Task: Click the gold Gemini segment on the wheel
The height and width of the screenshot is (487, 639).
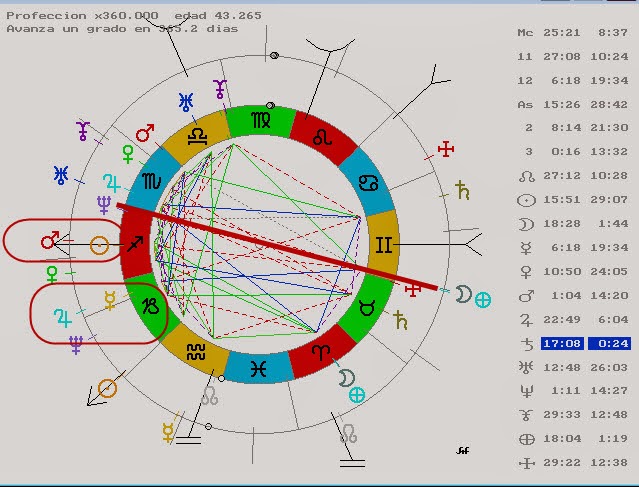Action: point(383,242)
